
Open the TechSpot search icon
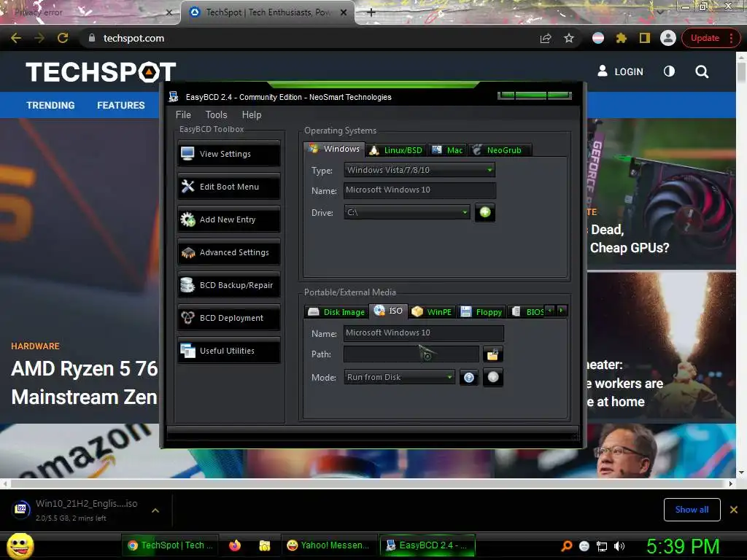click(x=702, y=71)
